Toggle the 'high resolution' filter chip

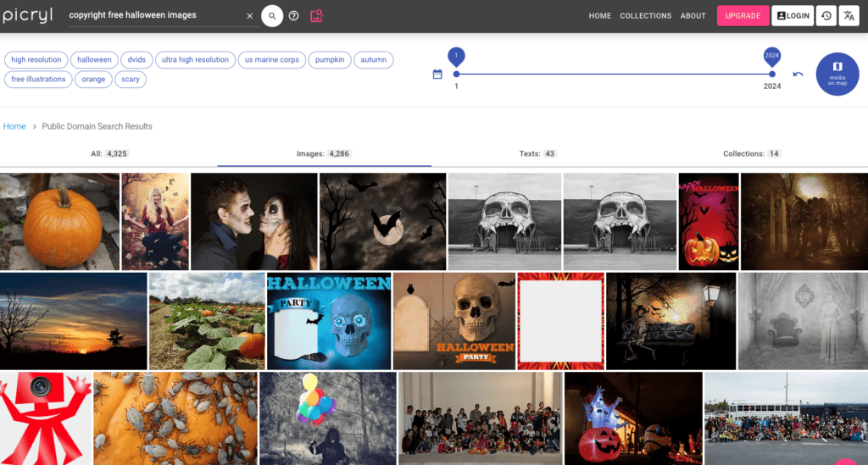pos(36,60)
